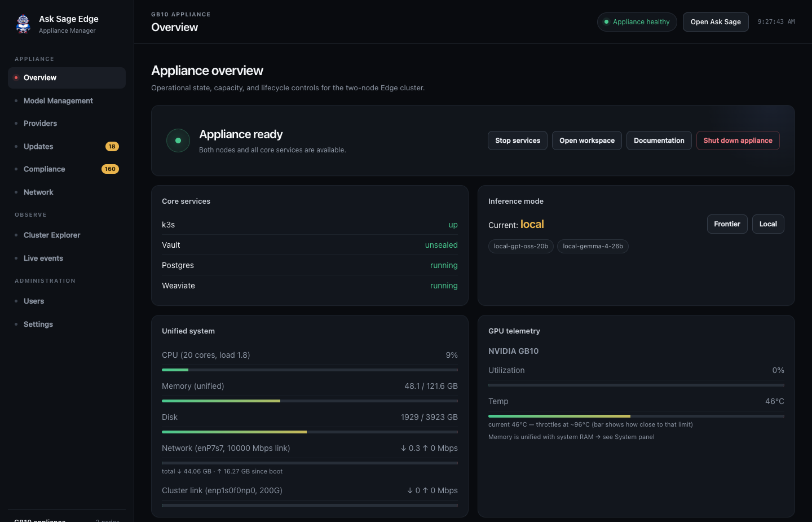Open Settings in sidebar
Screen dimensions: 812x522
(x=67, y=324)
